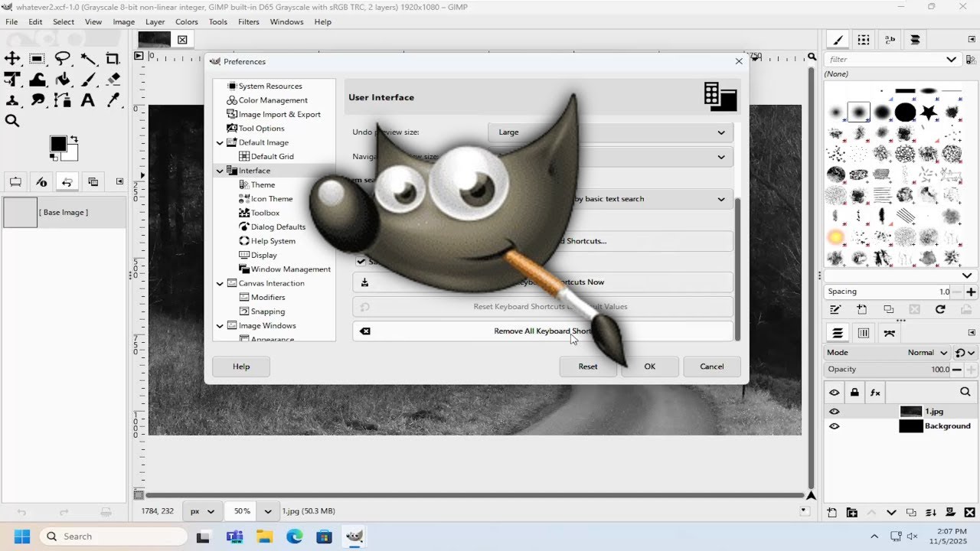The image size is (980, 551).
Task: Select the Move tool in the toolbox
Action: coord(12,58)
